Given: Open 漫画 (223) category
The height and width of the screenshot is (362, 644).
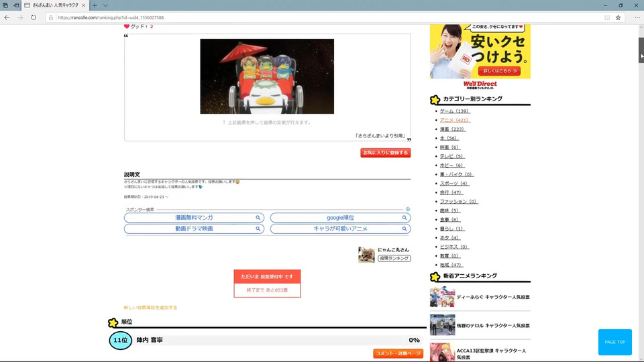Looking at the screenshot, I should [x=452, y=129].
